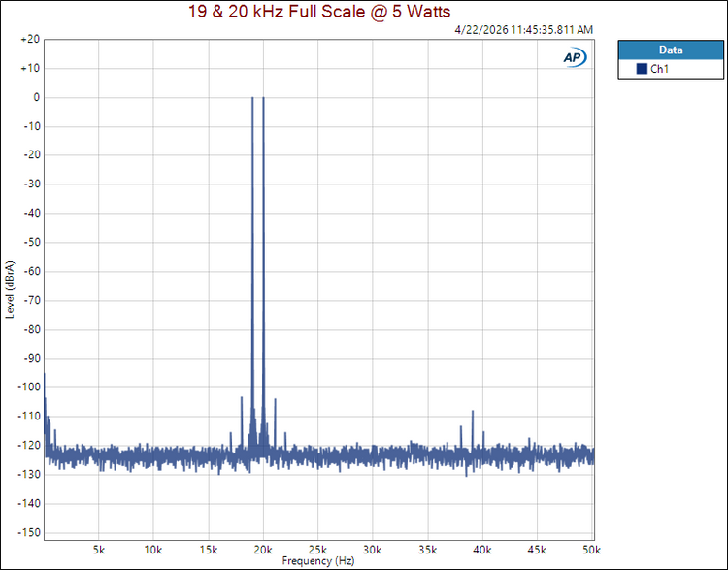Click the 5k x-axis tick label
This screenshot has width=728, height=570.
tap(98, 550)
